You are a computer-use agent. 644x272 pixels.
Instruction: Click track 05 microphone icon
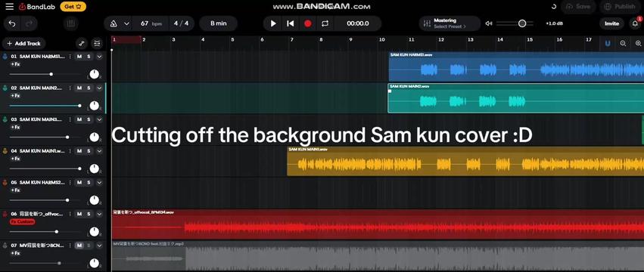click(x=5, y=183)
